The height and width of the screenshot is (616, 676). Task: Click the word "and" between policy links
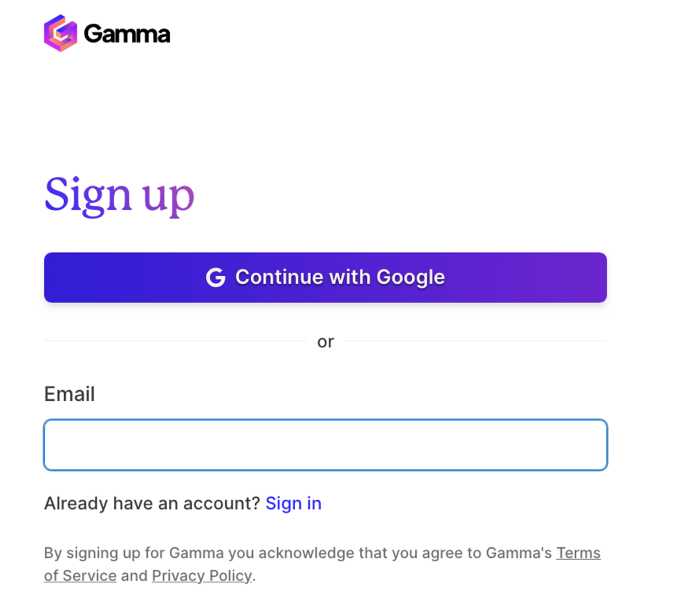pyautogui.click(x=134, y=576)
